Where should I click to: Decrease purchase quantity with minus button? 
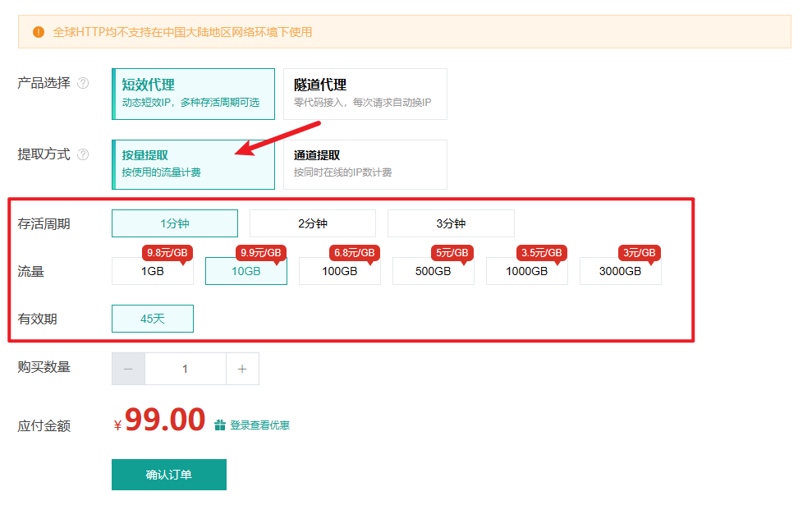(x=128, y=370)
